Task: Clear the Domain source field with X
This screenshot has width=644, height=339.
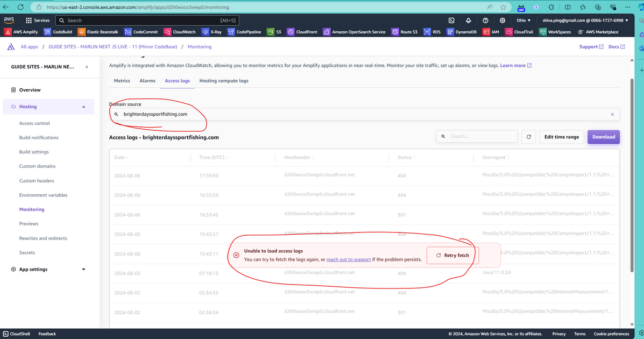Action: coord(612,115)
